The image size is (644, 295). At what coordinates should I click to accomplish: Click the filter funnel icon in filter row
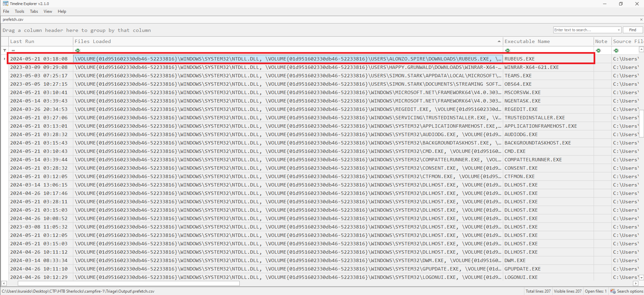[x=5, y=50]
